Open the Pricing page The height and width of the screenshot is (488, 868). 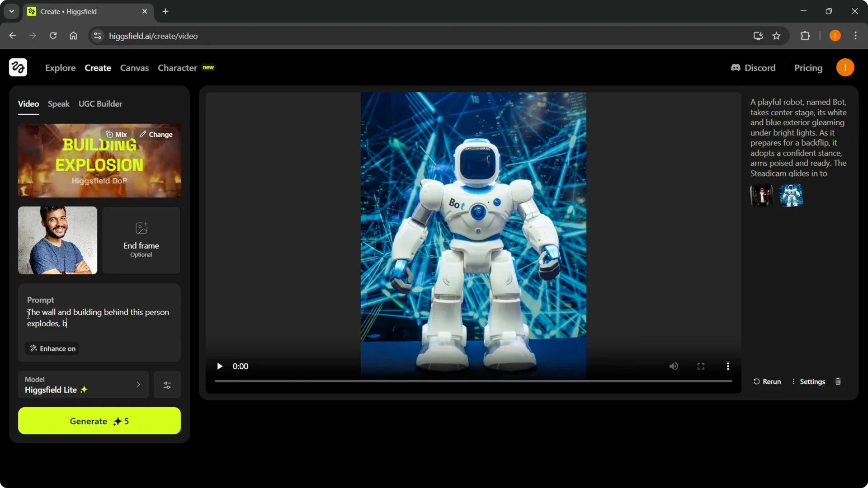tap(808, 67)
